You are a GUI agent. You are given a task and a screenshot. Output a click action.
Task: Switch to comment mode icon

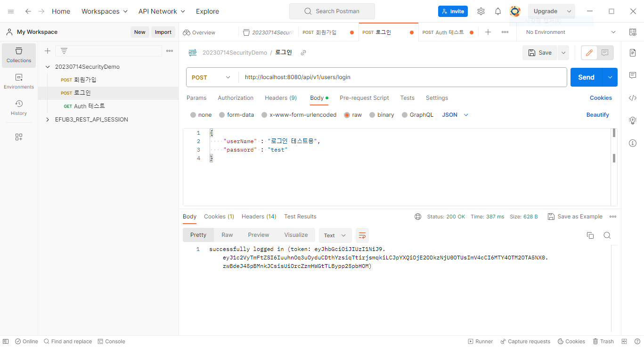point(605,53)
